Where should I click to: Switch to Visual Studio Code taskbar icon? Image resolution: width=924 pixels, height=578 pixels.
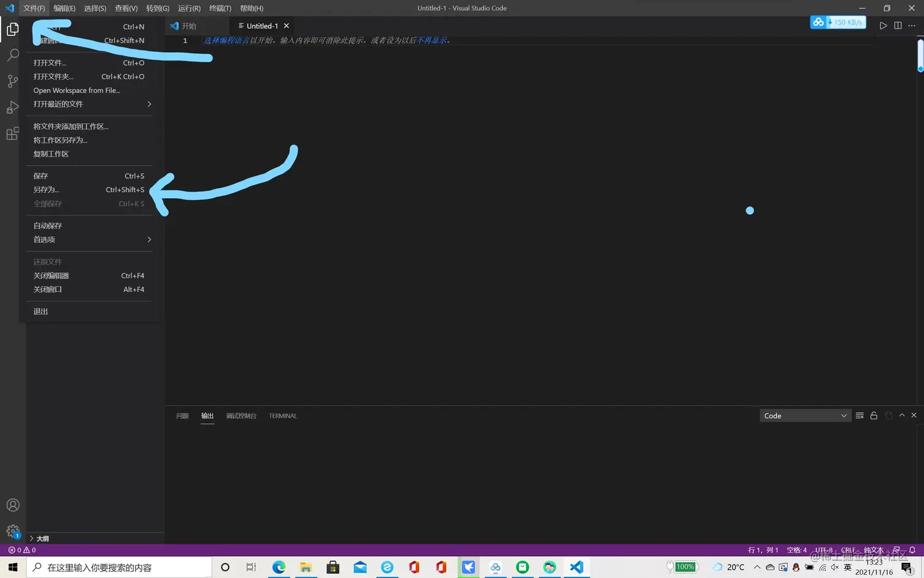tap(576, 567)
